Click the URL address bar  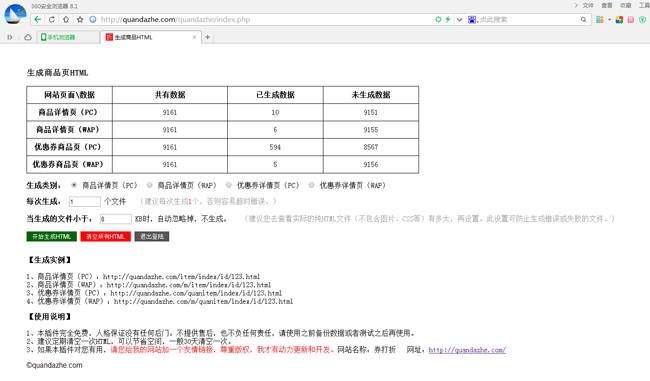tap(265, 19)
